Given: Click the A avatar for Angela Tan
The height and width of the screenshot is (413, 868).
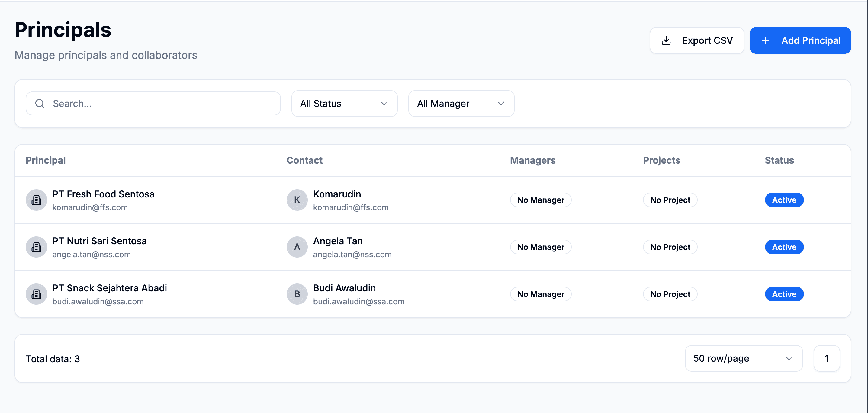Looking at the screenshot, I should [297, 247].
